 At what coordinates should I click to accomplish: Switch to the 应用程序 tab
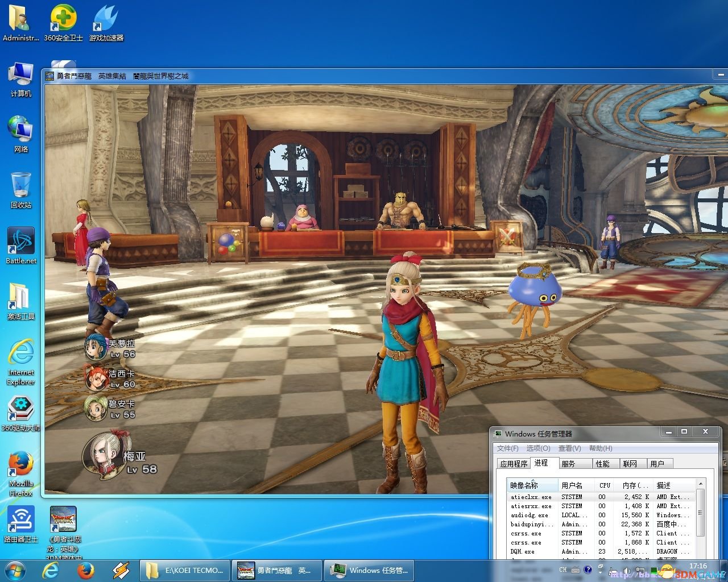pos(514,464)
